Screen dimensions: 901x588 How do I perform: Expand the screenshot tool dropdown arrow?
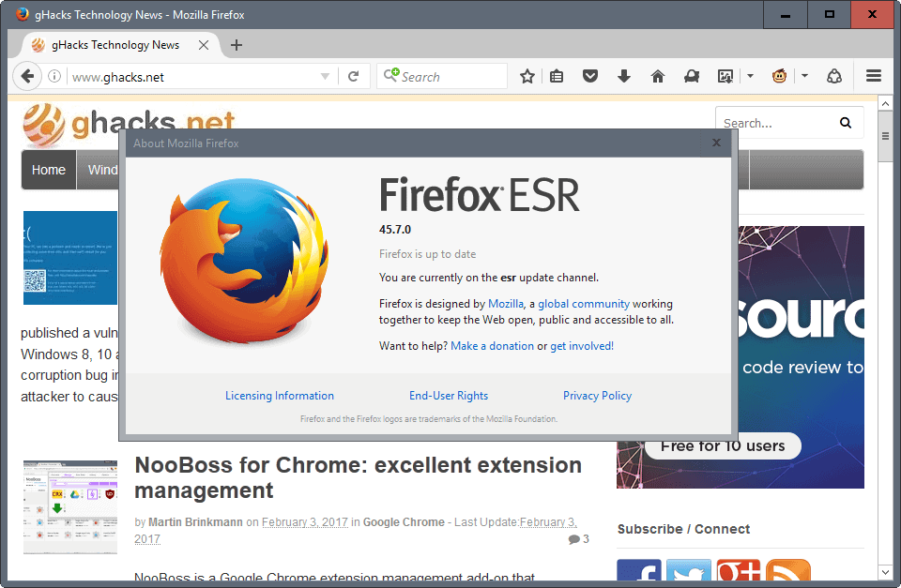pyautogui.click(x=750, y=77)
